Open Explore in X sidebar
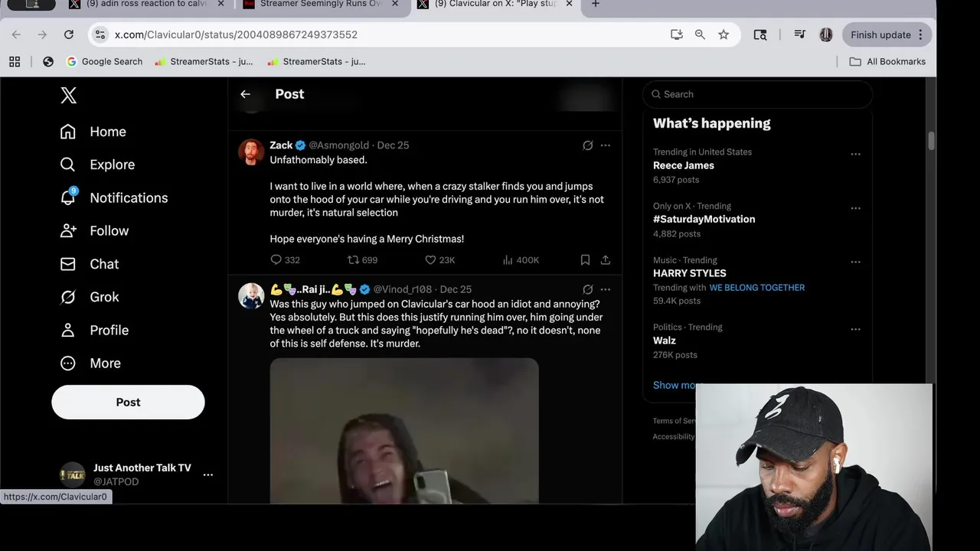This screenshot has height=551, width=980. 97,165
